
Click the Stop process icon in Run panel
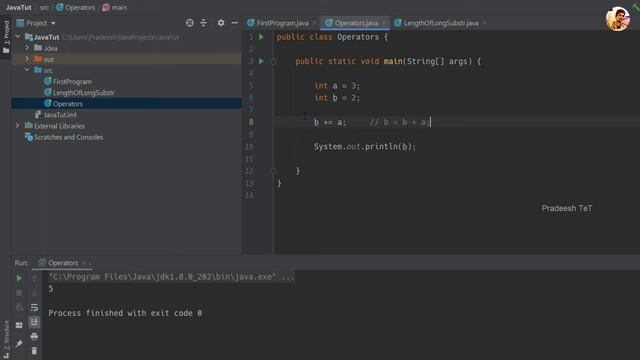(19, 293)
